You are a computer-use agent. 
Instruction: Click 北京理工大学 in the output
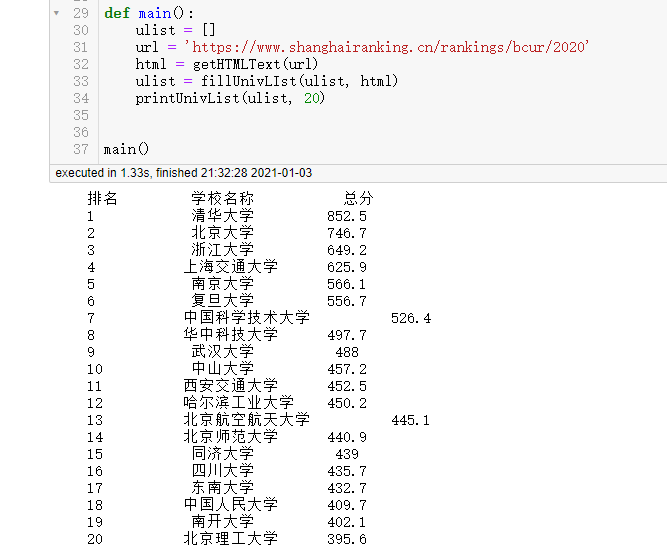[x=231, y=539]
